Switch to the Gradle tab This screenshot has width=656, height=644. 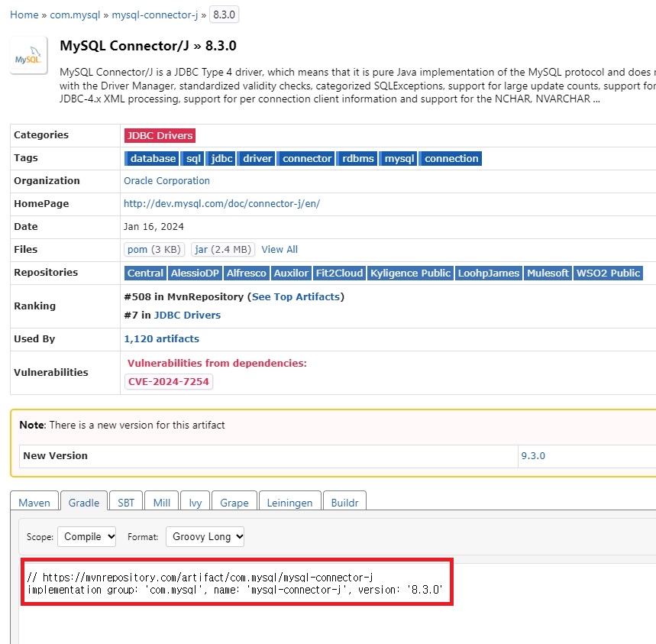(x=84, y=502)
